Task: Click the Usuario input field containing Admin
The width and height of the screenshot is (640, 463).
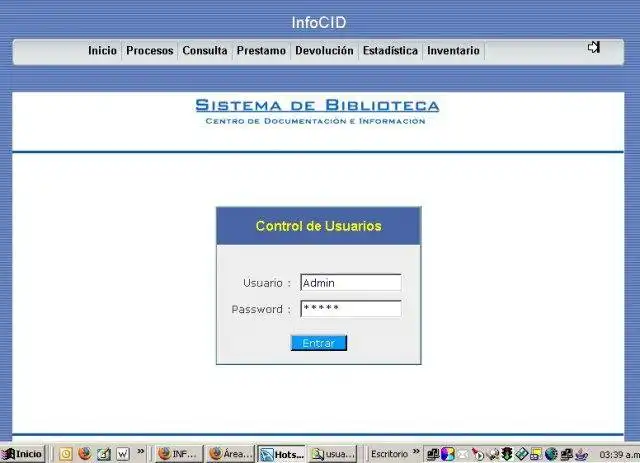Action: click(351, 283)
